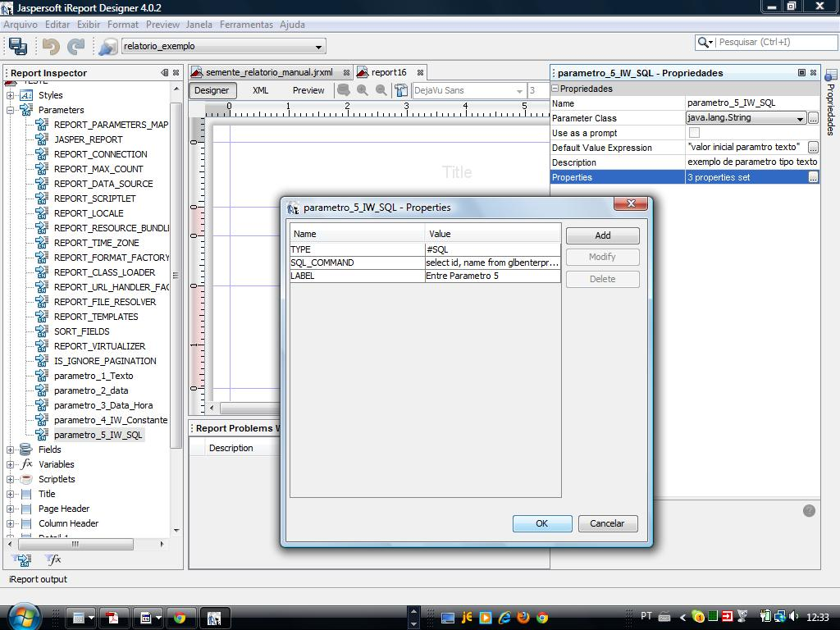Expand the Fields tree node

click(x=10, y=450)
